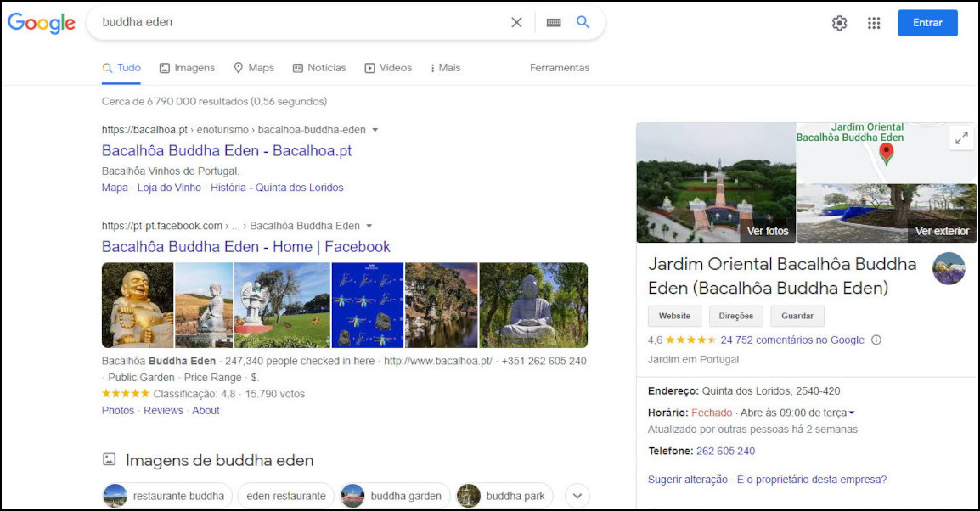Open 24 752 comentários no Google
The width and height of the screenshot is (980, 511).
[x=792, y=340]
